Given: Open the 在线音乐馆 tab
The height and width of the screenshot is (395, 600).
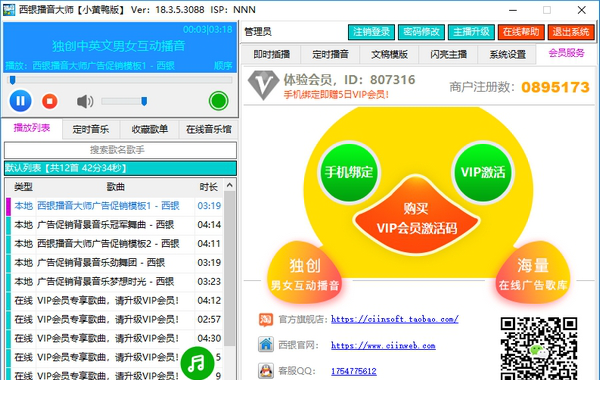Looking at the screenshot, I should point(209,129).
